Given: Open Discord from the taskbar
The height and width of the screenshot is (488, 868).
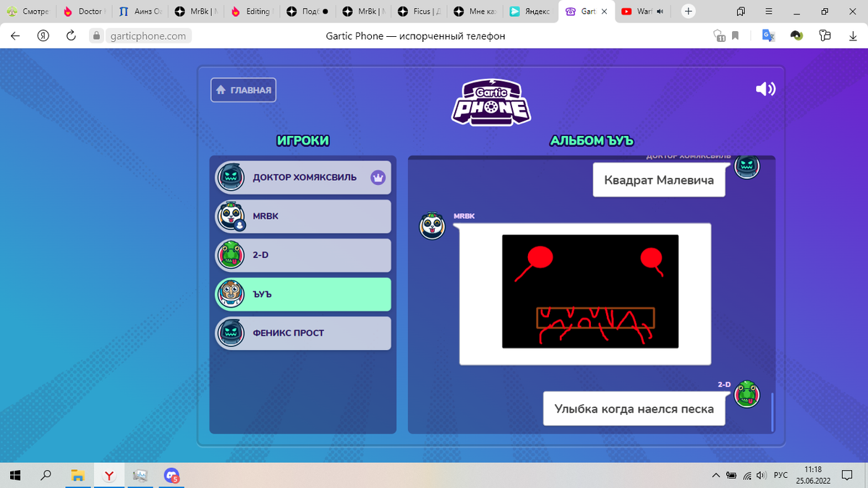Looking at the screenshot, I should (x=171, y=475).
